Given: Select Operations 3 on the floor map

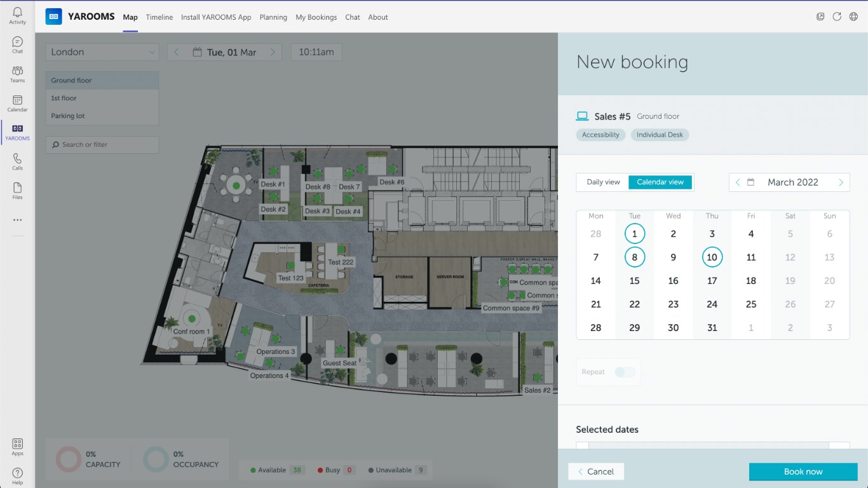Looking at the screenshot, I should point(276,351).
